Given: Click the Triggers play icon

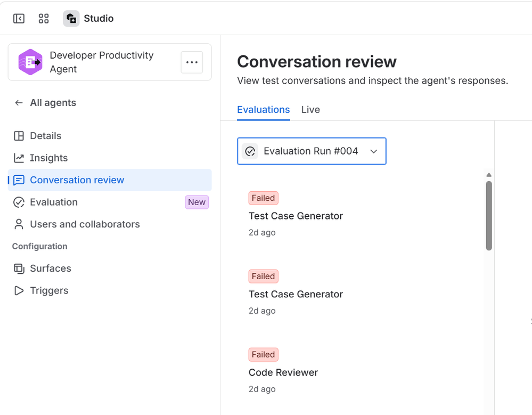Looking at the screenshot, I should tap(19, 290).
